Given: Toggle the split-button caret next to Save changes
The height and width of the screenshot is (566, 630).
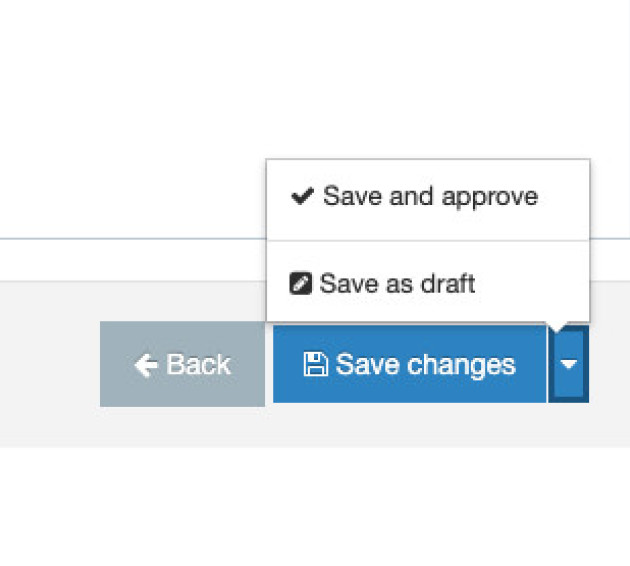Looking at the screenshot, I should 568,365.
